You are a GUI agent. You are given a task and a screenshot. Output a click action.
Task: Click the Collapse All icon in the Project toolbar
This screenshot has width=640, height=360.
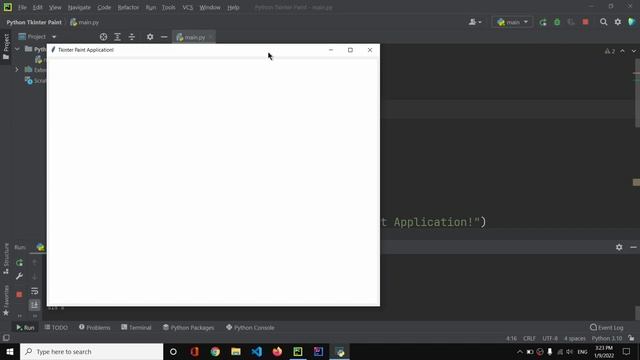(x=132, y=37)
